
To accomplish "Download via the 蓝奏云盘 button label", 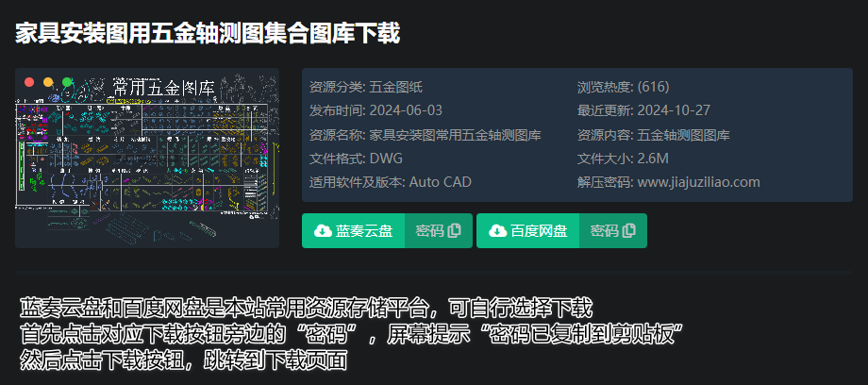I will point(364,231).
